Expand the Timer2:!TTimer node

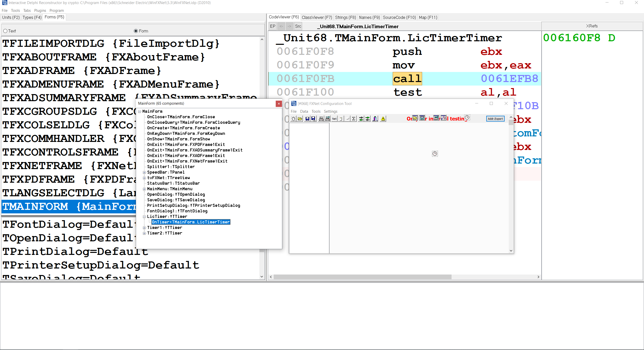point(144,233)
